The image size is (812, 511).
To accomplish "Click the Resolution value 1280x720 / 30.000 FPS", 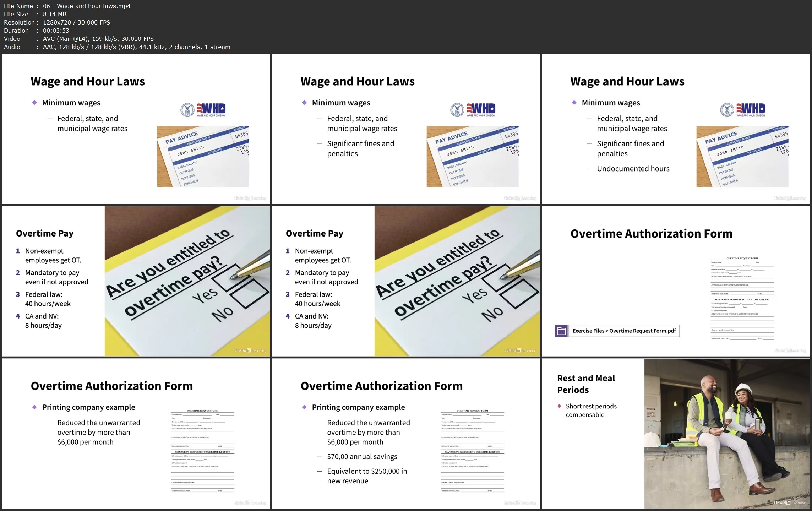I will point(76,22).
